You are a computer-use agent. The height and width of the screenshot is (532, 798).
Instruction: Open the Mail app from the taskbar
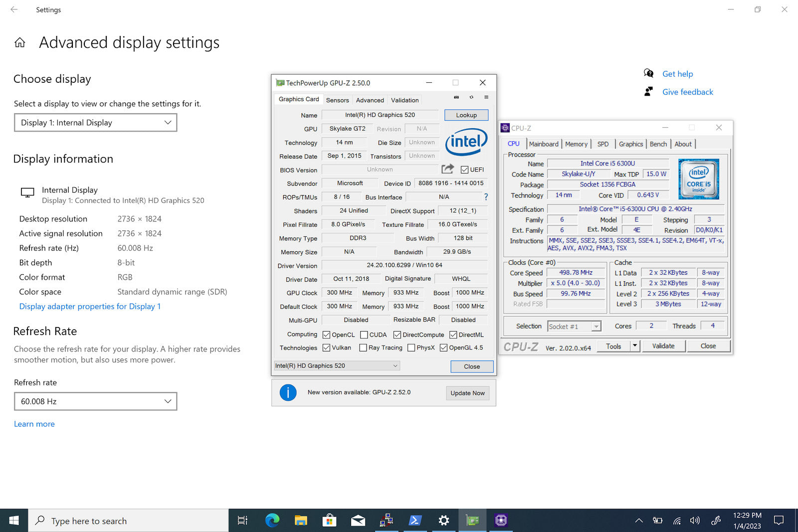pos(358,521)
